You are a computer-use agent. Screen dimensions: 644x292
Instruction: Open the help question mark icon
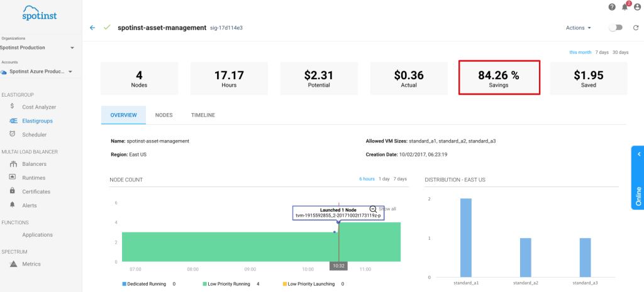(x=612, y=7)
